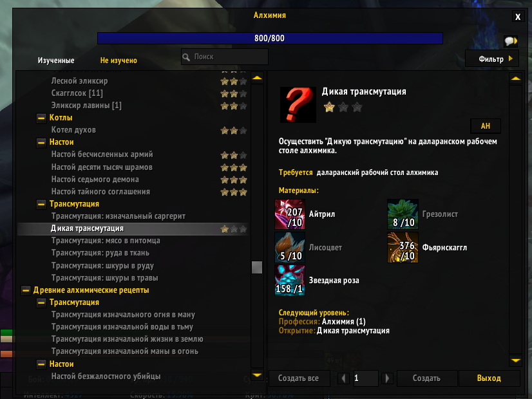Screen dimensions: 532x399
Task: Click the chat link speech bubble icon
Action: tap(511, 41)
